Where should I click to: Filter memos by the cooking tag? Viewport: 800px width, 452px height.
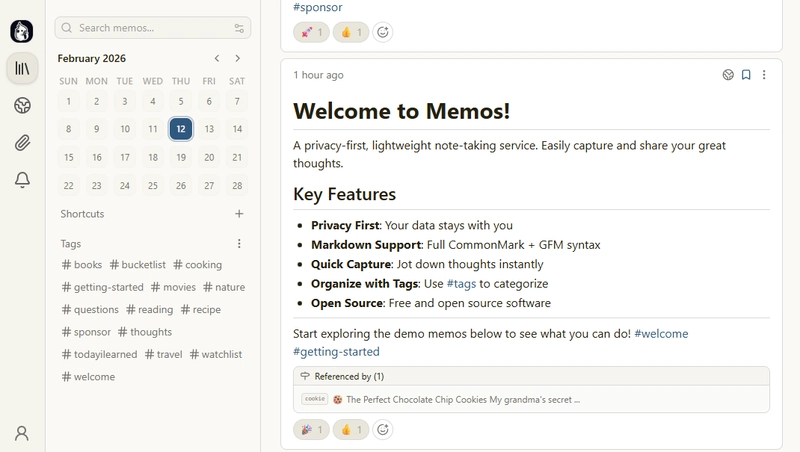197,265
